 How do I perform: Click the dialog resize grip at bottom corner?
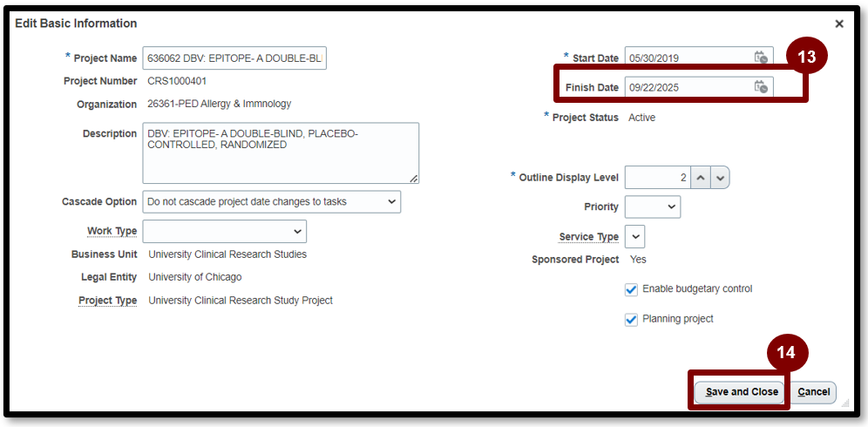pyautogui.click(x=844, y=403)
